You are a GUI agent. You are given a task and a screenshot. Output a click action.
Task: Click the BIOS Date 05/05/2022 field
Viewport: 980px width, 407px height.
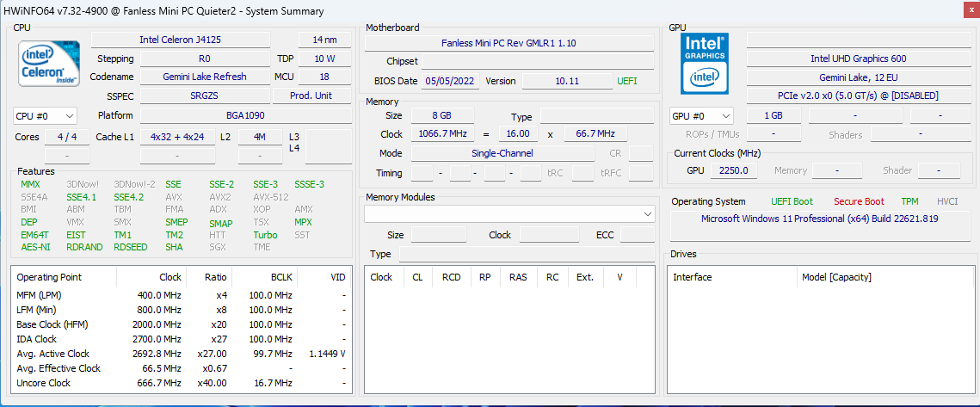pyautogui.click(x=451, y=81)
